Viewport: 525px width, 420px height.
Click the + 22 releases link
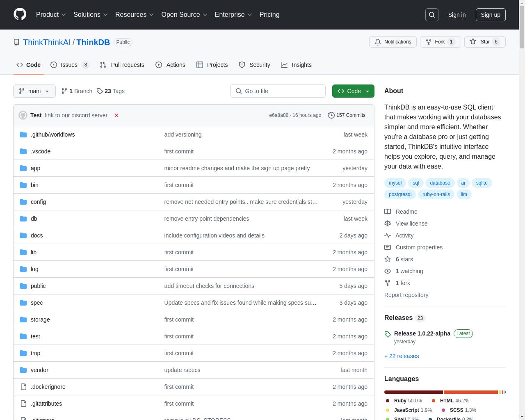coord(402,356)
